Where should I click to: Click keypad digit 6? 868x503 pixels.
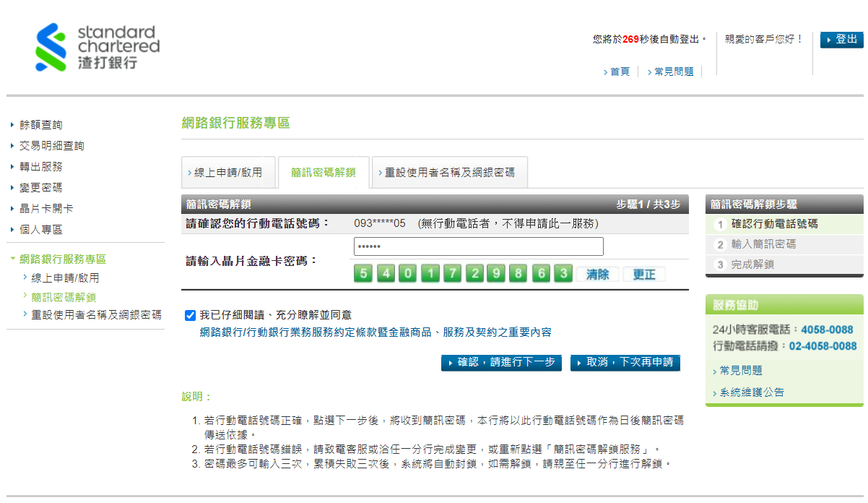pyautogui.click(x=541, y=274)
